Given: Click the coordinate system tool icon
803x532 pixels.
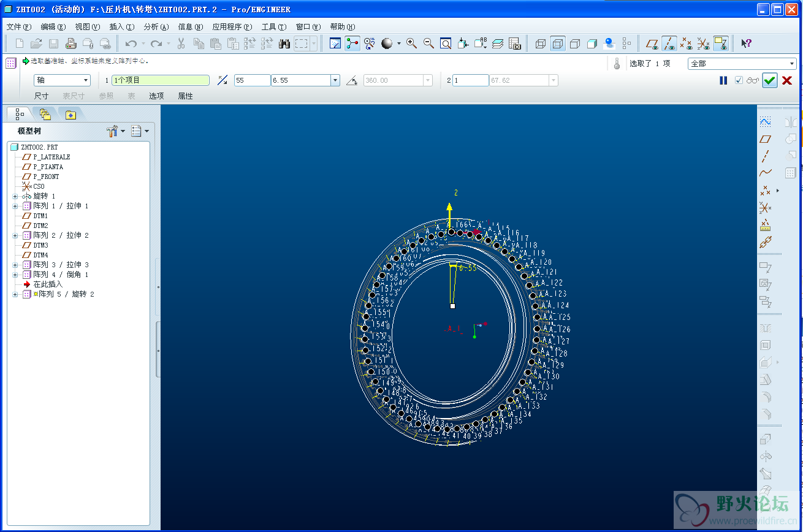Looking at the screenshot, I should (x=765, y=208).
